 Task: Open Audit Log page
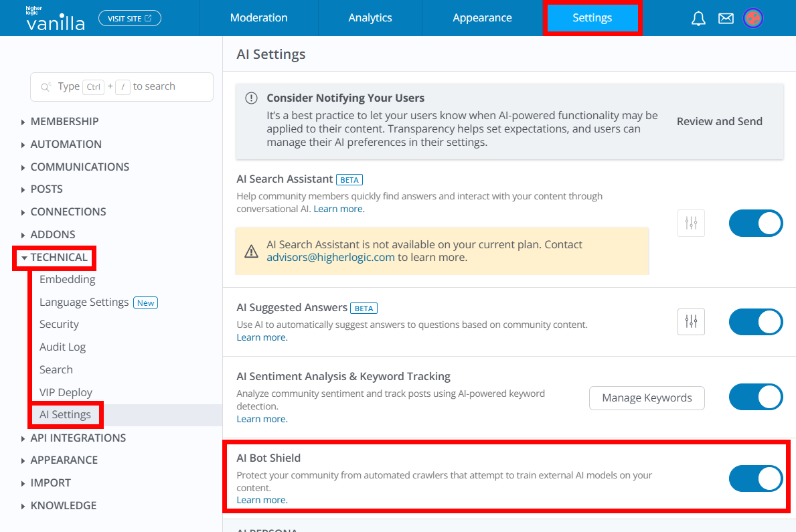(62, 347)
